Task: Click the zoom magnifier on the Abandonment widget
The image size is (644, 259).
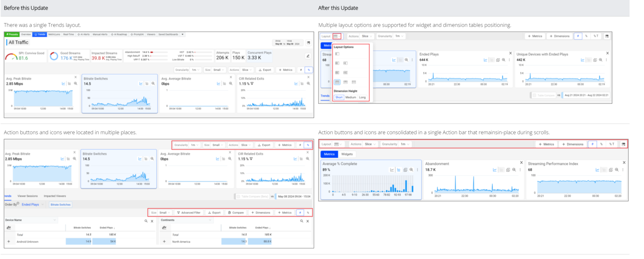Action: (514, 170)
